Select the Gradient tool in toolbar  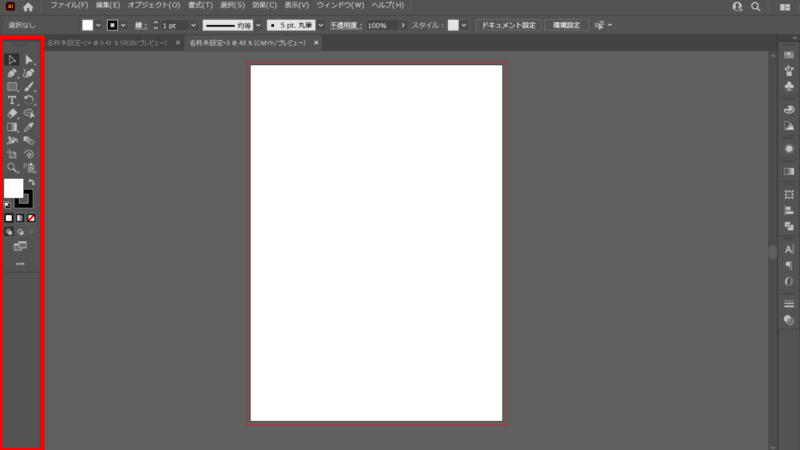(x=12, y=127)
